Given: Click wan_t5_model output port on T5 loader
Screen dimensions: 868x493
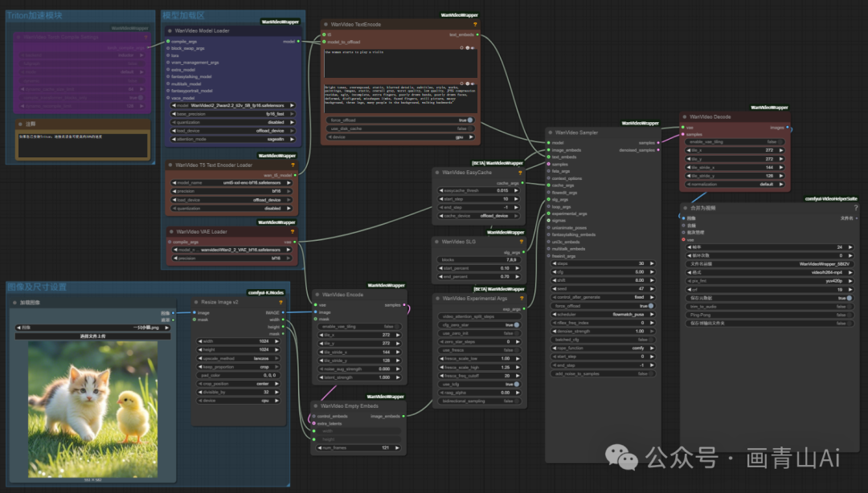Looking at the screenshot, I should (x=295, y=175).
